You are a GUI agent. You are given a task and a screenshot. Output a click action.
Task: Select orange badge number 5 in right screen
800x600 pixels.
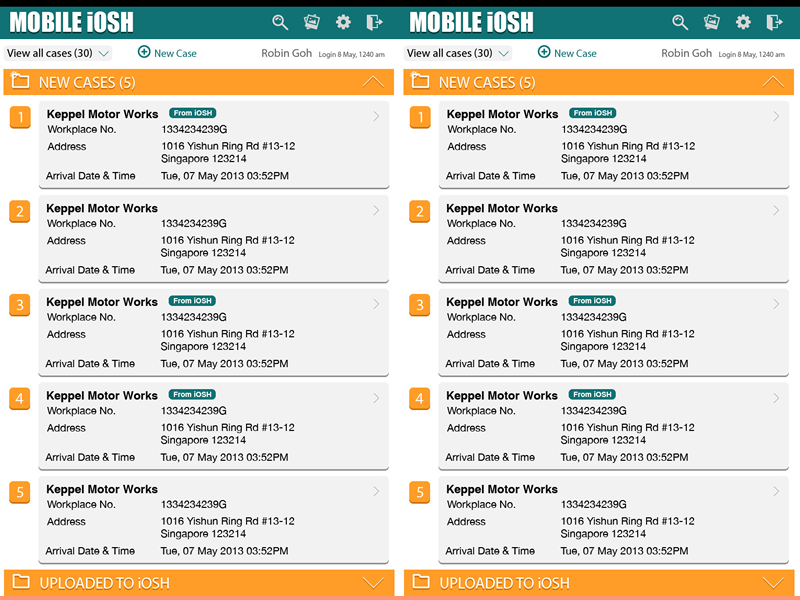(420, 492)
